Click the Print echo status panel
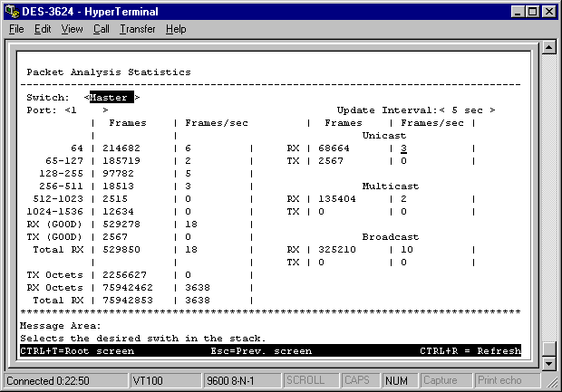Screen dimensions: 562x392 pyautogui.click(x=499, y=380)
